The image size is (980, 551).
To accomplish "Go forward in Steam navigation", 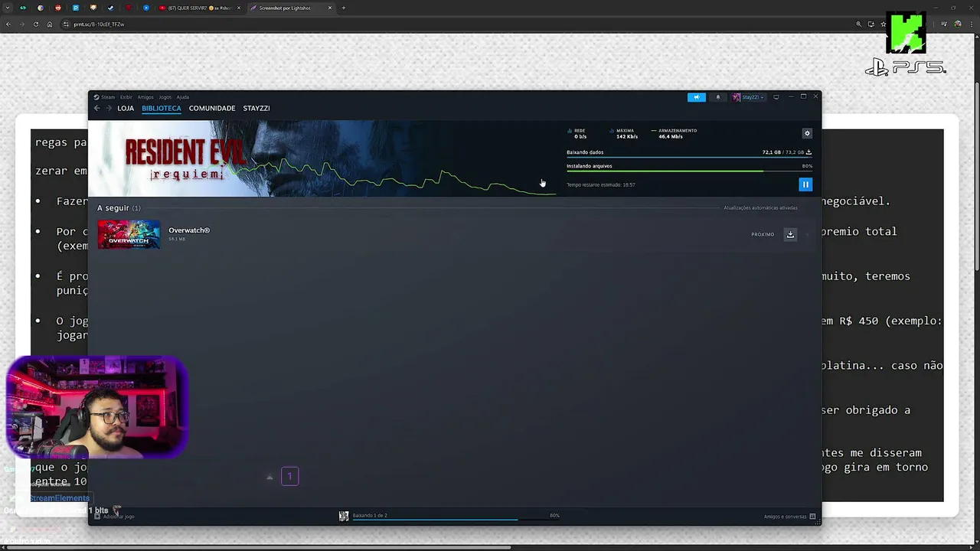I will coord(109,108).
